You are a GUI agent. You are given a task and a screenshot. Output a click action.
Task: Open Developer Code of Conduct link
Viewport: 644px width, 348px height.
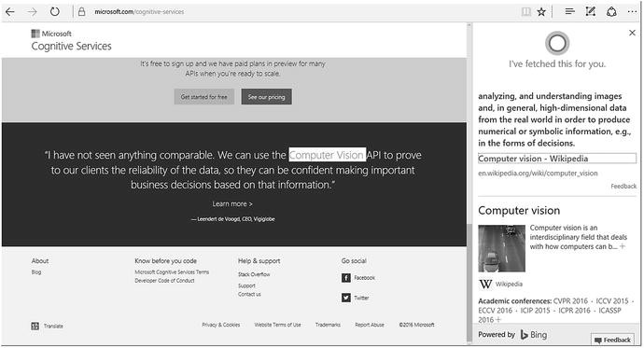(164, 281)
